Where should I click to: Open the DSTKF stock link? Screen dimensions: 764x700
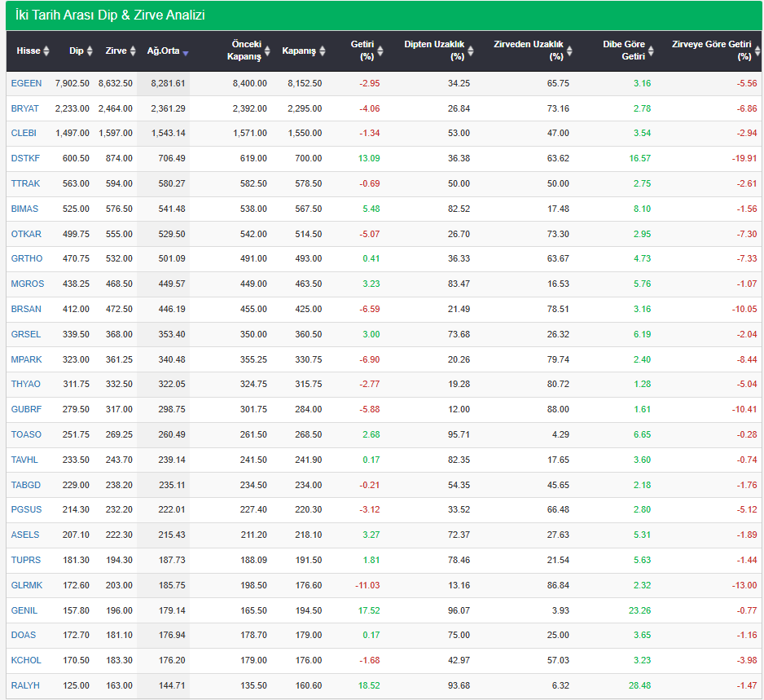point(25,158)
